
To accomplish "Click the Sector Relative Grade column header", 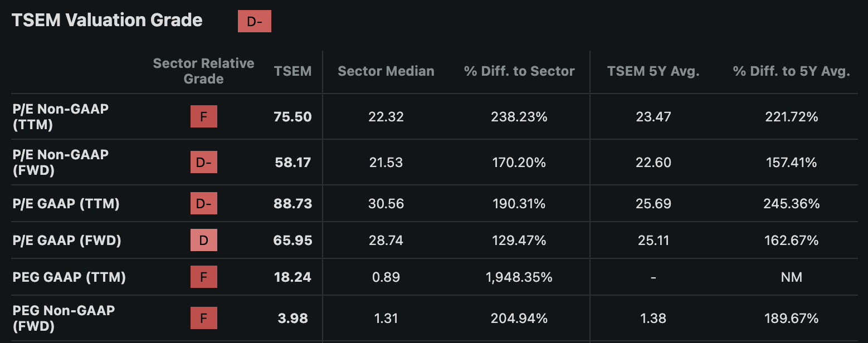I will [x=204, y=71].
